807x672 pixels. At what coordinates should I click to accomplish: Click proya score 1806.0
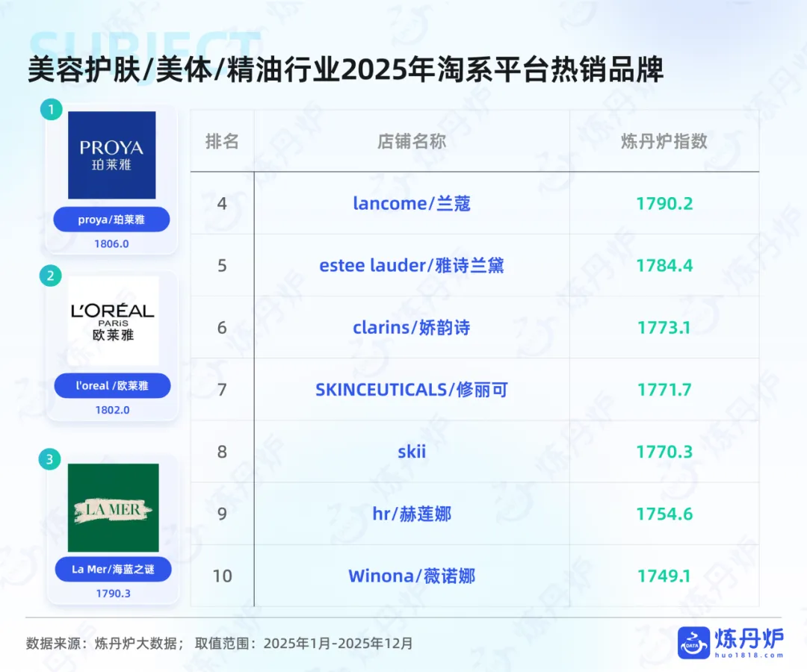click(111, 243)
